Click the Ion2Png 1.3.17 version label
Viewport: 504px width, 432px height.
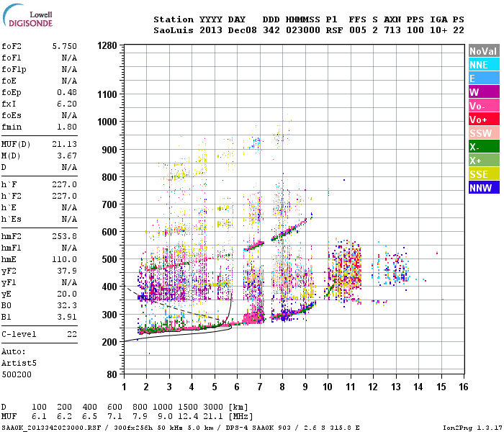[472, 428]
